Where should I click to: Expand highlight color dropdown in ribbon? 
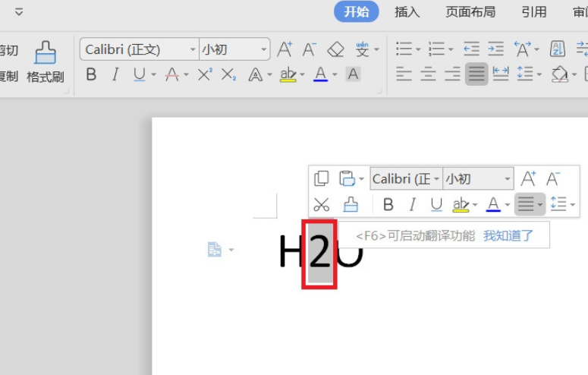(302, 74)
